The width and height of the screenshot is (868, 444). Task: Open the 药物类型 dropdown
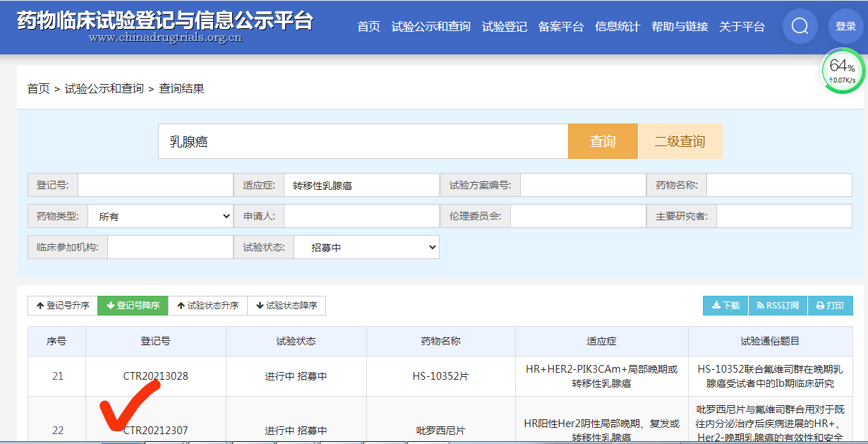tap(162, 216)
